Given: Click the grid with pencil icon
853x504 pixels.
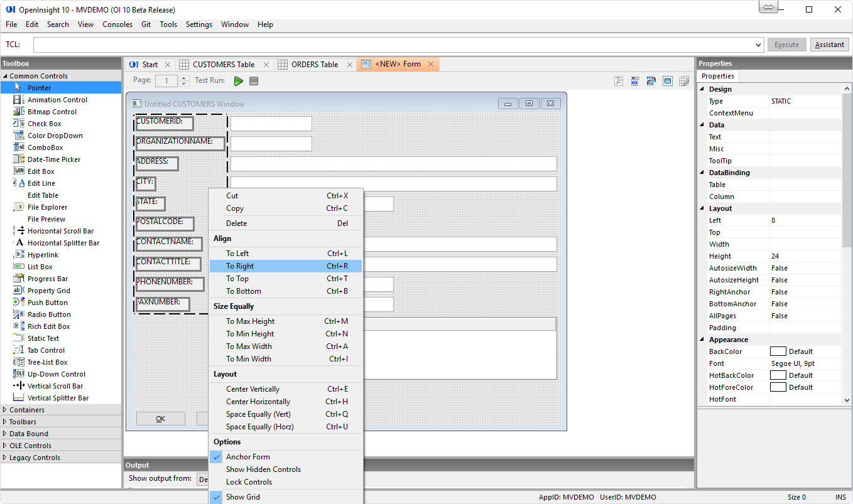Looking at the screenshot, I should click(683, 81).
